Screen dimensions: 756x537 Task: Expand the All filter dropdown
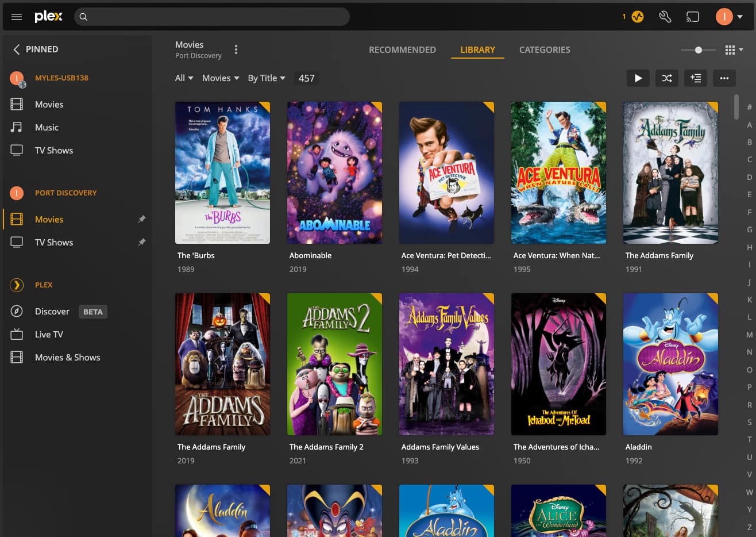click(x=184, y=78)
